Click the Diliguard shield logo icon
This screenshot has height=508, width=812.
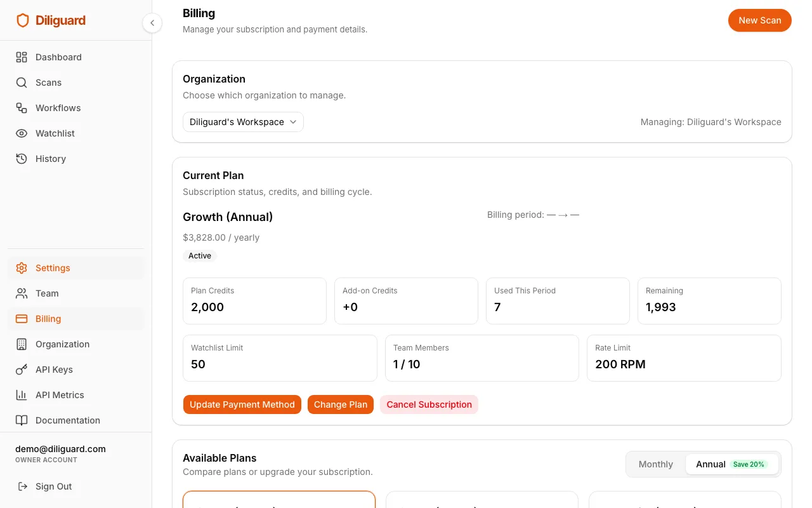click(x=23, y=20)
